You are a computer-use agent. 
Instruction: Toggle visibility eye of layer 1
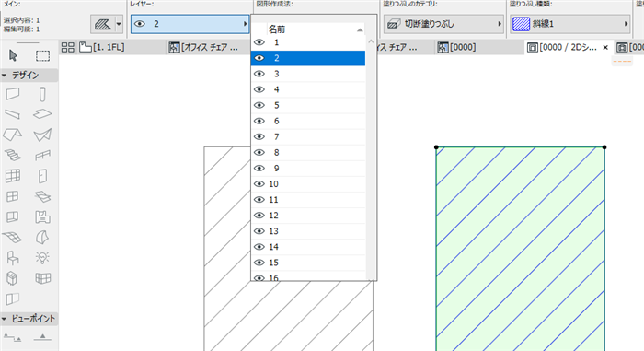click(x=259, y=42)
